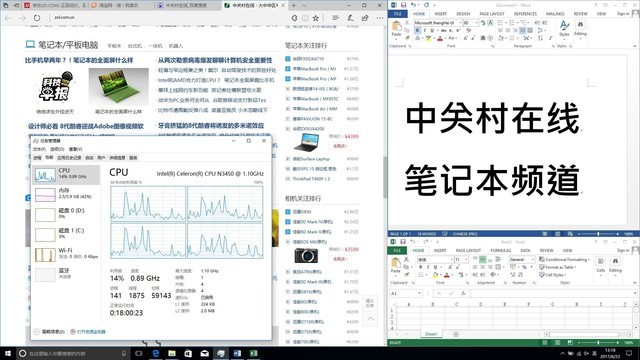Open Edge's Hub icon in the toolbar
Image resolution: width=640 pixels, height=360 pixels.
point(336,18)
